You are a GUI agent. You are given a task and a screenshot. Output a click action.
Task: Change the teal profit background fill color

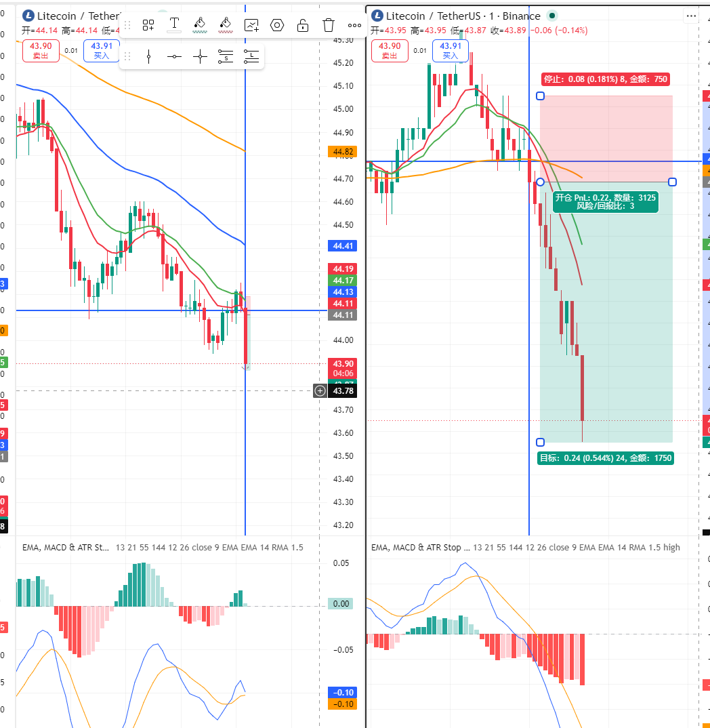click(x=200, y=24)
